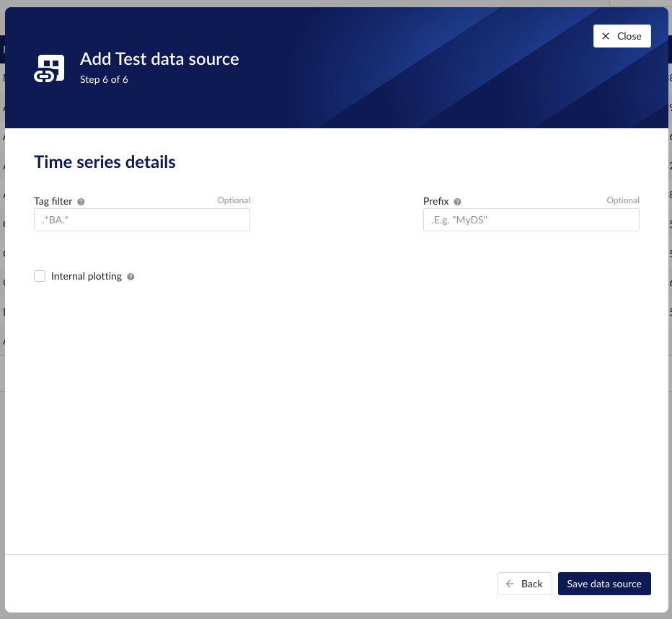Click the Test data source logo icon

pos(48,68)
